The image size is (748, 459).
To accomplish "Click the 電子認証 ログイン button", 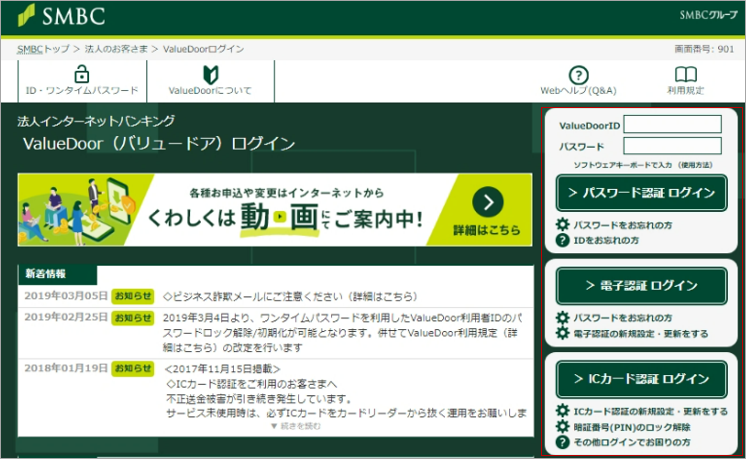I will coord(641,286).
